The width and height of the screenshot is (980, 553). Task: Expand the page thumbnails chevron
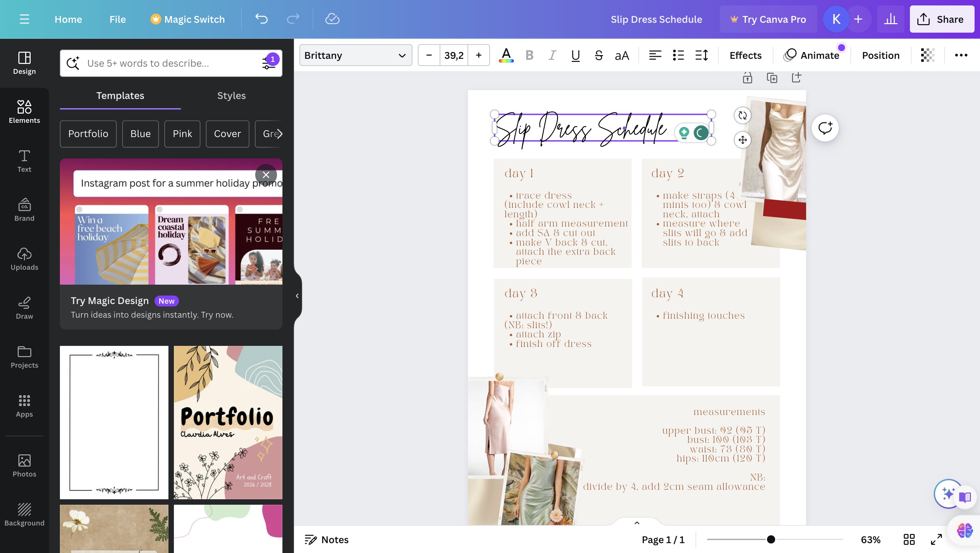click(636, 523)
